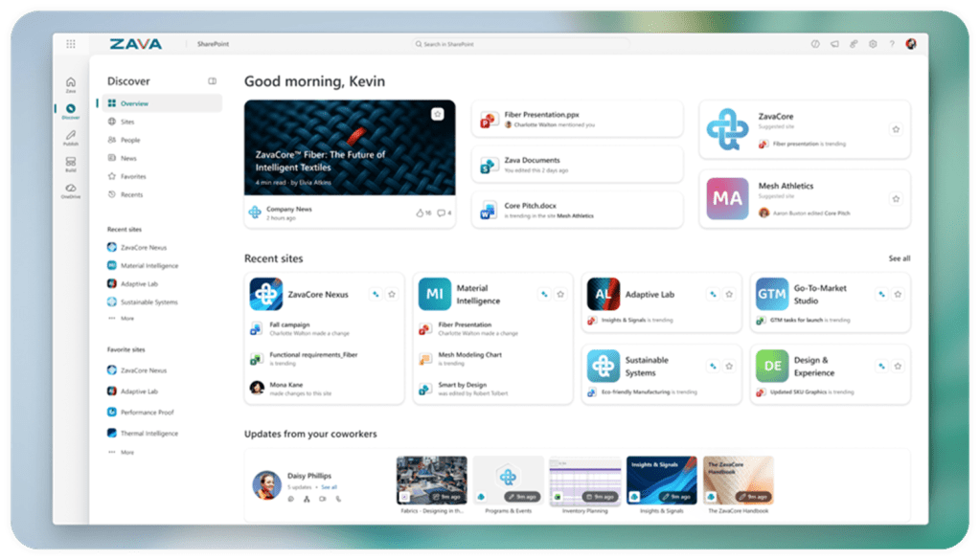Favorite ZavaCore Nexus card star
The height and width of the screenshot is (560, 980).
[392, 294]
